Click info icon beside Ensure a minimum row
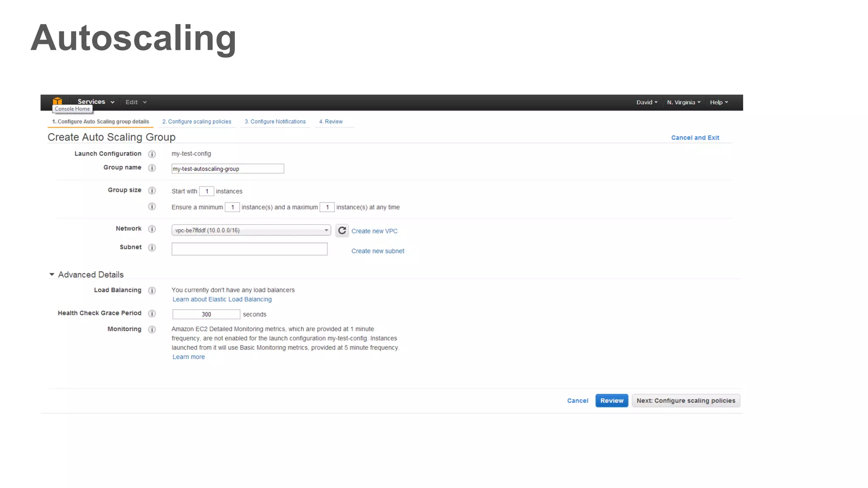This screenshot has width=868, height=488. click(152, 207)
